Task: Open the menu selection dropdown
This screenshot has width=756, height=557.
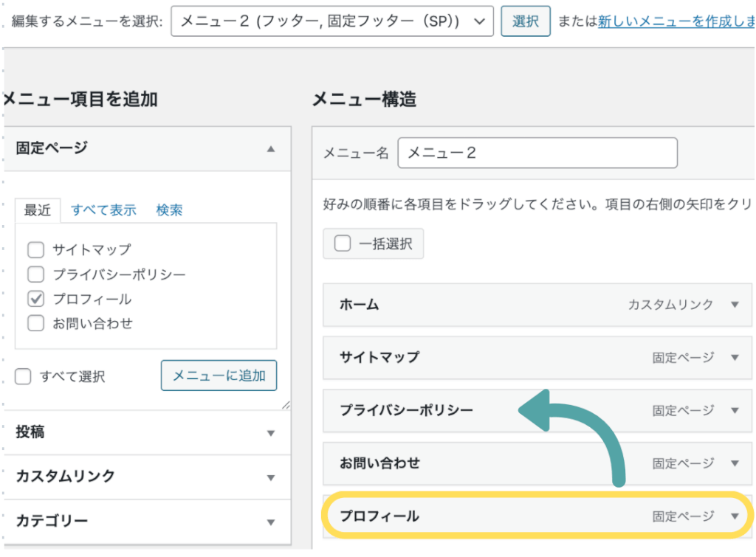Action: click(331, 22)
